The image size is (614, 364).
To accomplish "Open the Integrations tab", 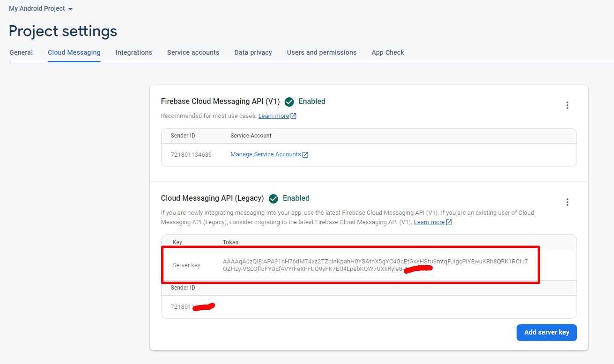I will tap(133, 52).
